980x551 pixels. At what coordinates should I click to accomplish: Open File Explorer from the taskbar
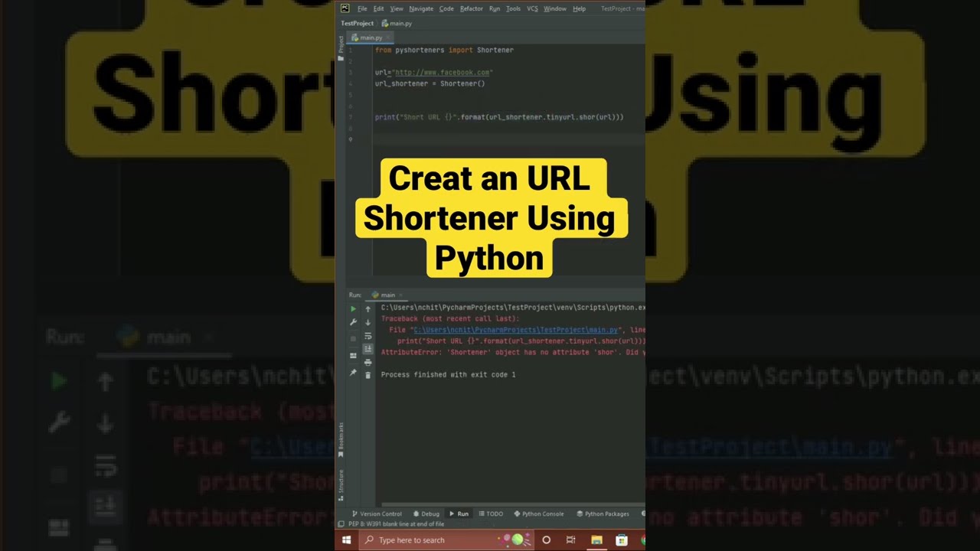point(596,540)
